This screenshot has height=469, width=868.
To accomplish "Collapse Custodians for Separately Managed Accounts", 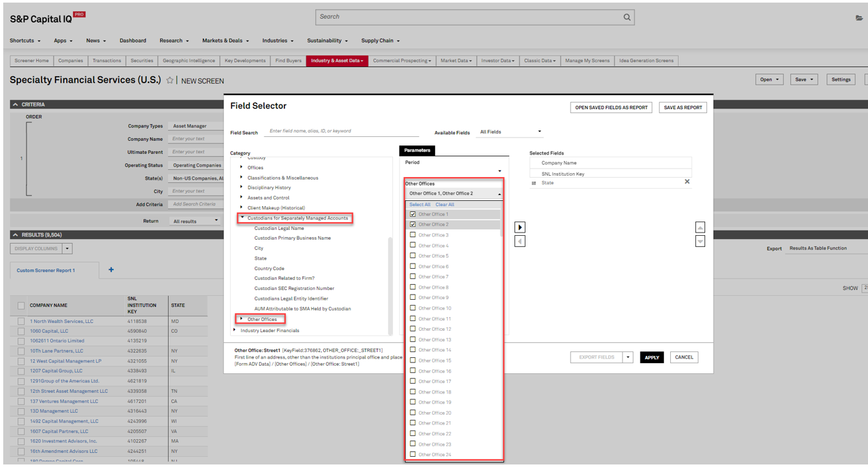I will click(x=242, y=218).
